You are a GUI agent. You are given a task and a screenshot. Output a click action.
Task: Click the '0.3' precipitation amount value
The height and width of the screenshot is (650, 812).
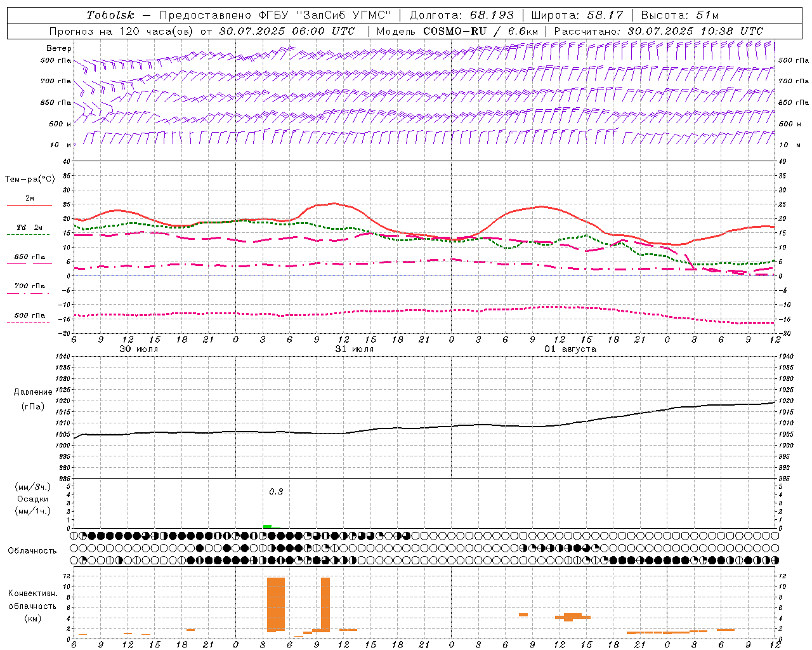pyautogui.click(x=276, y=492)
